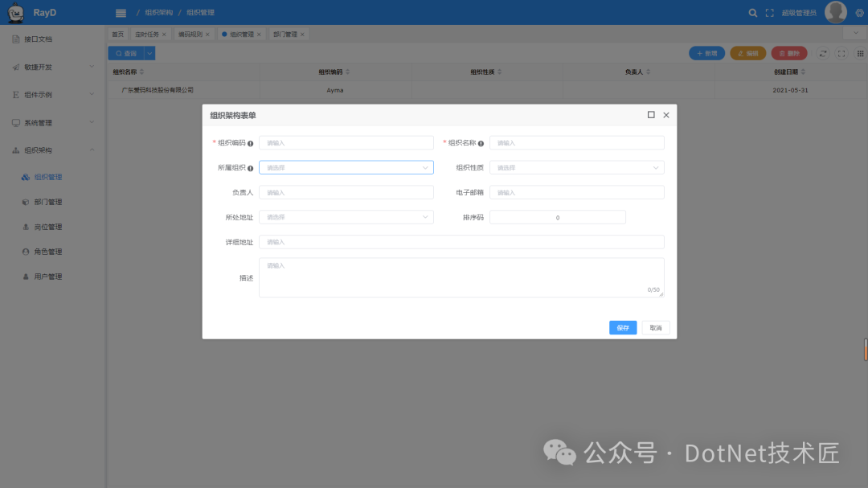
Task: Toggle fullscreen from the top header
Action: (769, 13)
